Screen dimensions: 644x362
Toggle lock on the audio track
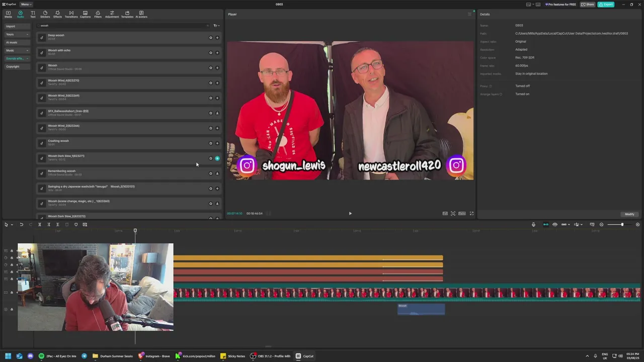click(12, 310)
